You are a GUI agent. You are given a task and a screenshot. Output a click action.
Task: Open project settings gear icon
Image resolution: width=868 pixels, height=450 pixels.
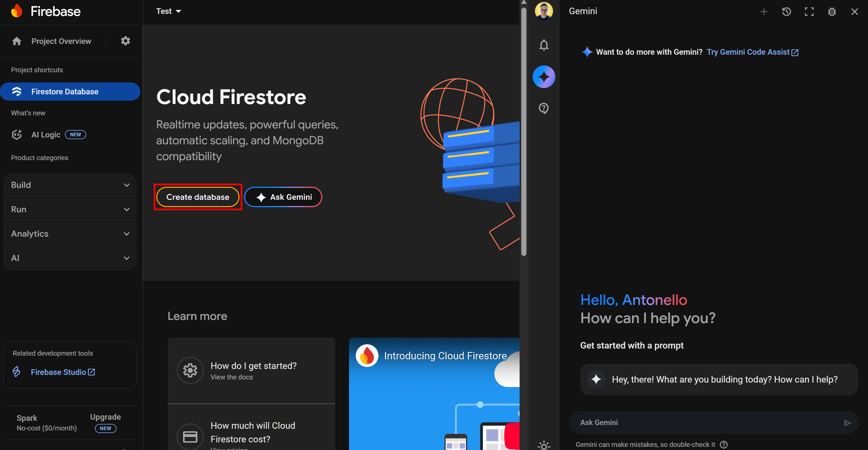pos(125,41)
